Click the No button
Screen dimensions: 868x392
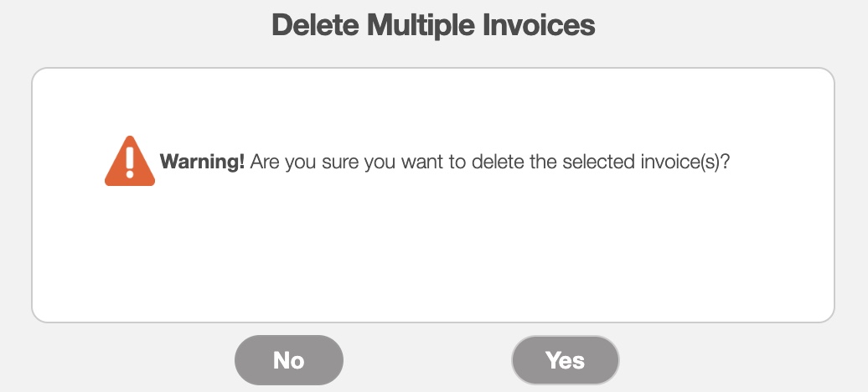tap(288, 360)
